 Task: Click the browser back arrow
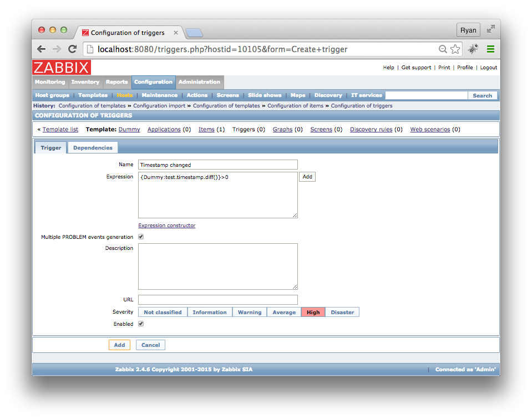point(42,49)
